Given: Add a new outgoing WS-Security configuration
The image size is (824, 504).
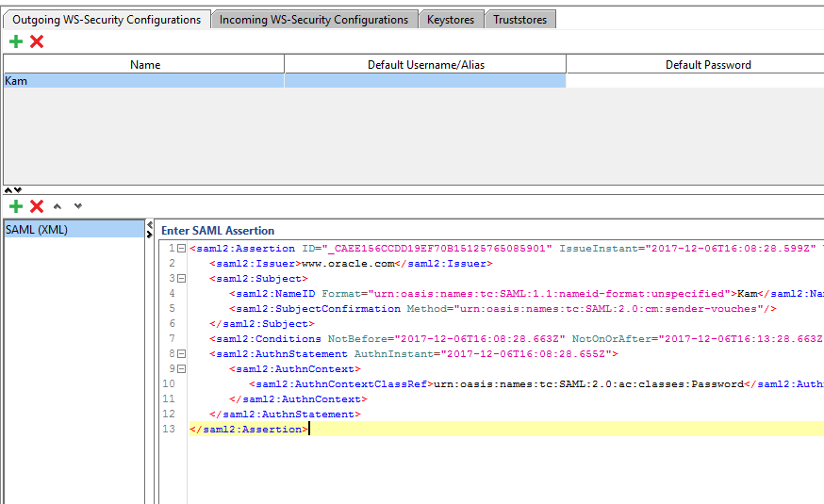Looking at the screenshot, I should tap(16, 41).
